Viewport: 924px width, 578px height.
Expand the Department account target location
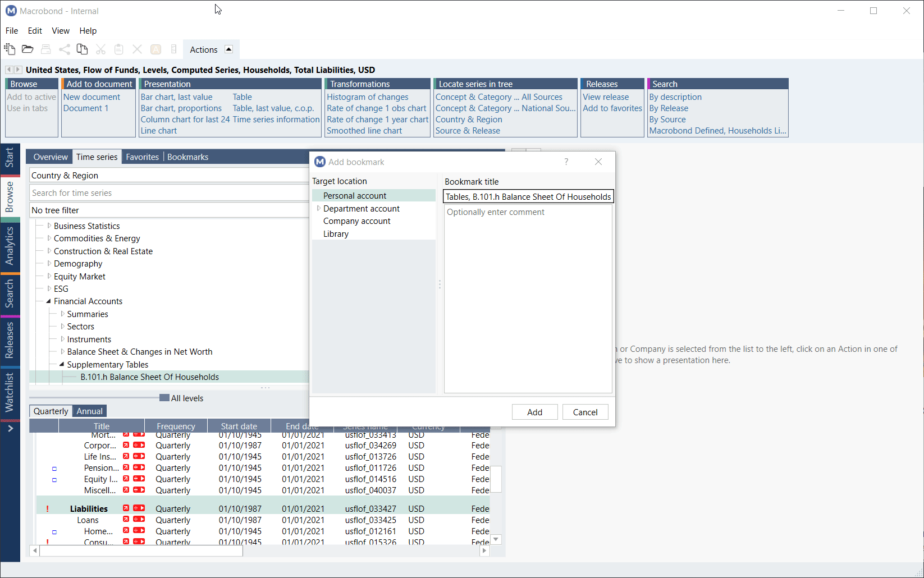(x=319, y=208)
